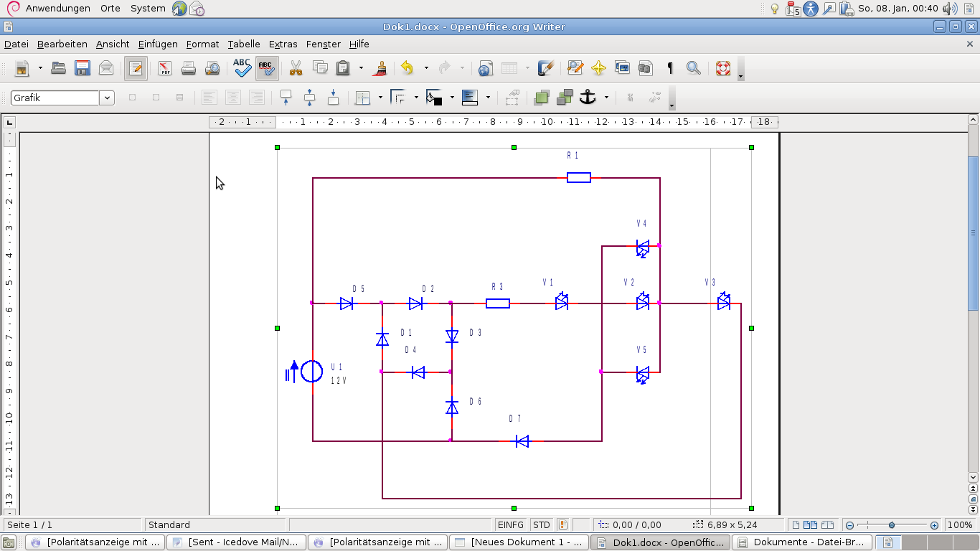
Task: Click the Cut scissors icon
Action: 296,69
